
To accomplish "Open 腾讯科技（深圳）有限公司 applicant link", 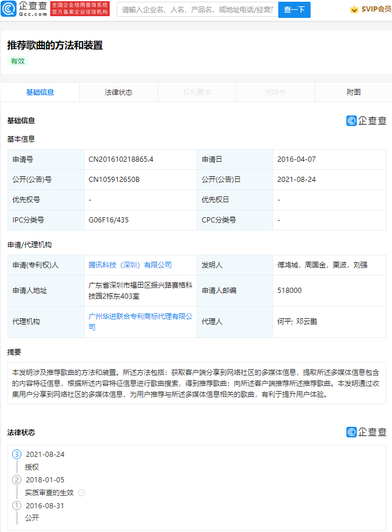I will [x=130, y=265].
